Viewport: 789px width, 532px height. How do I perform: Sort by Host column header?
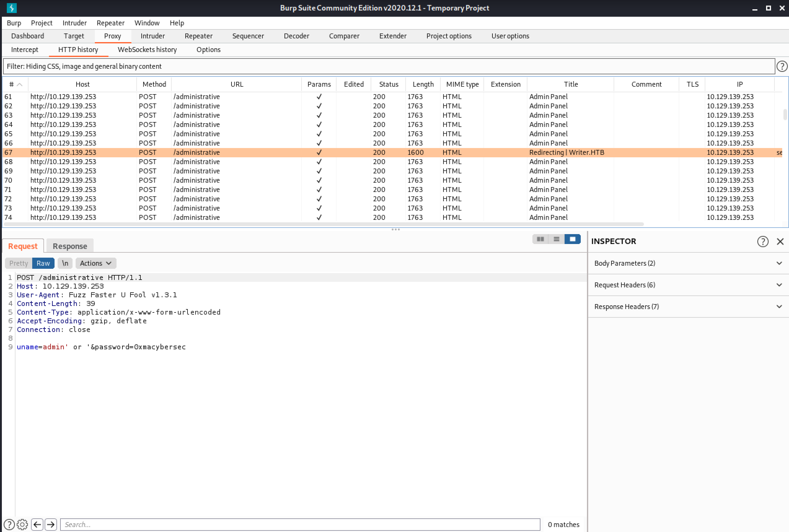pyautogui.click(x=82, y=85)
